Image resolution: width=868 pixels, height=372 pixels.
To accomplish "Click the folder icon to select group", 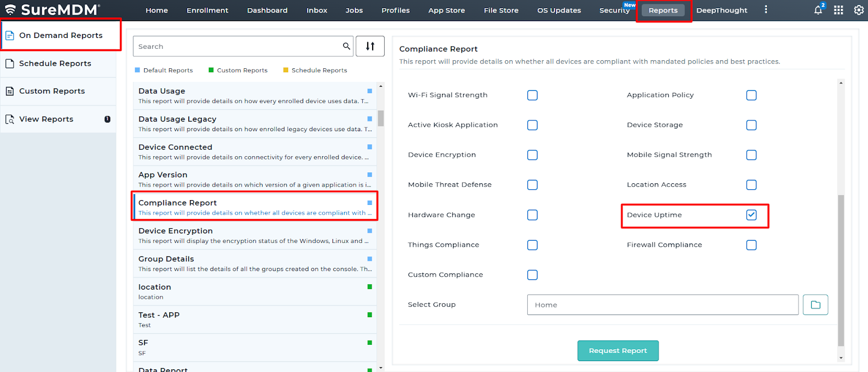I will point(815,305).
